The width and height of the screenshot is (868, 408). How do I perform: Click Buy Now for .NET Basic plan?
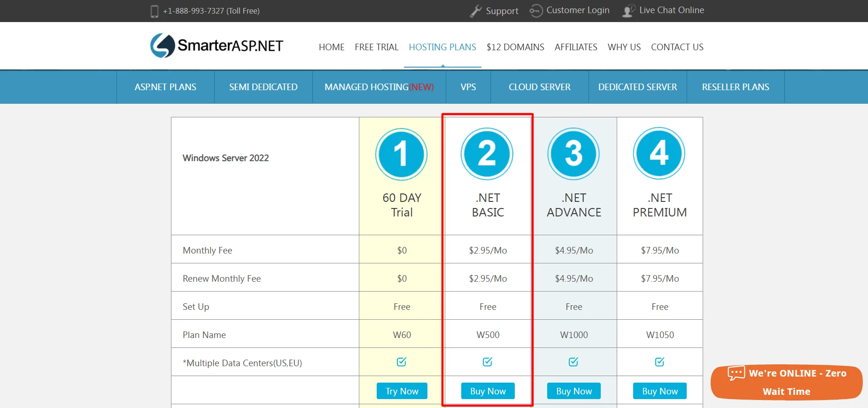[488, 391]
